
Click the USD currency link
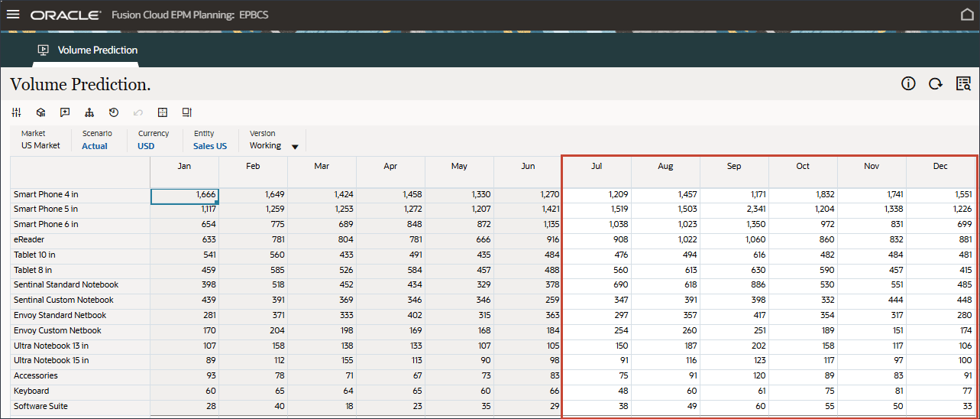146,146
